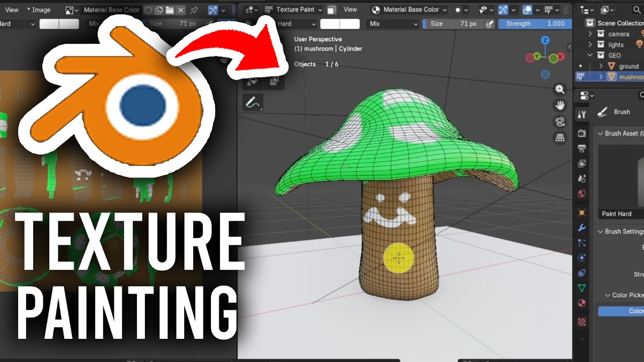
Task: Toggle gizmos button in image editor header
Action: tap(213, 10)
